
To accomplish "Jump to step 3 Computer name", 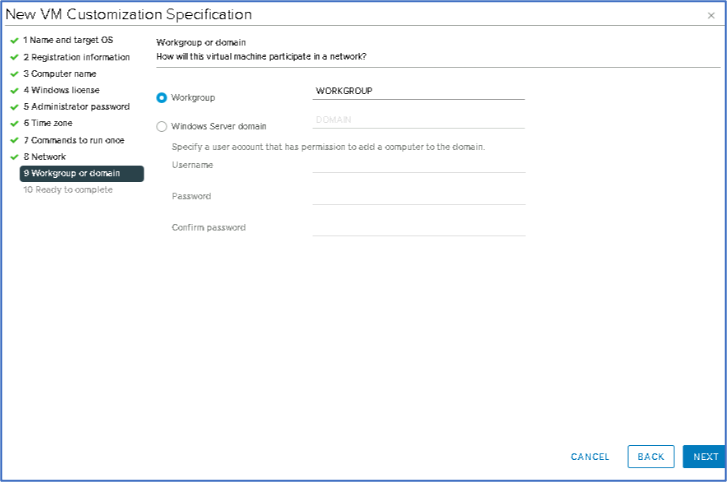I will (60, 74).
